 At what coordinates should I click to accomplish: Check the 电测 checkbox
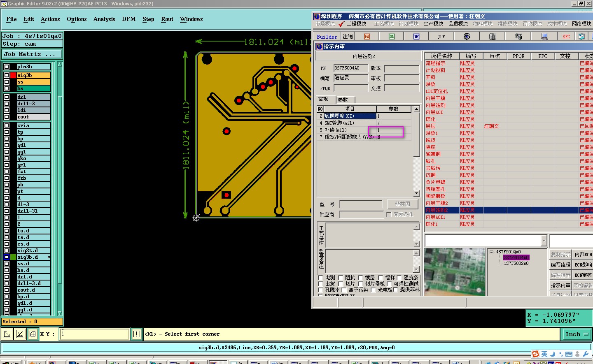click(x=321, y=278)
